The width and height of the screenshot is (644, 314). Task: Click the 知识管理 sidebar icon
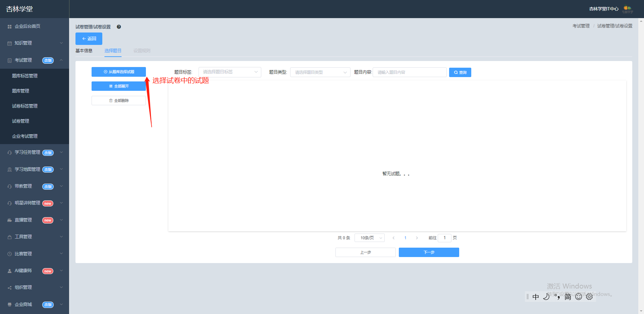tap(9, 43)
